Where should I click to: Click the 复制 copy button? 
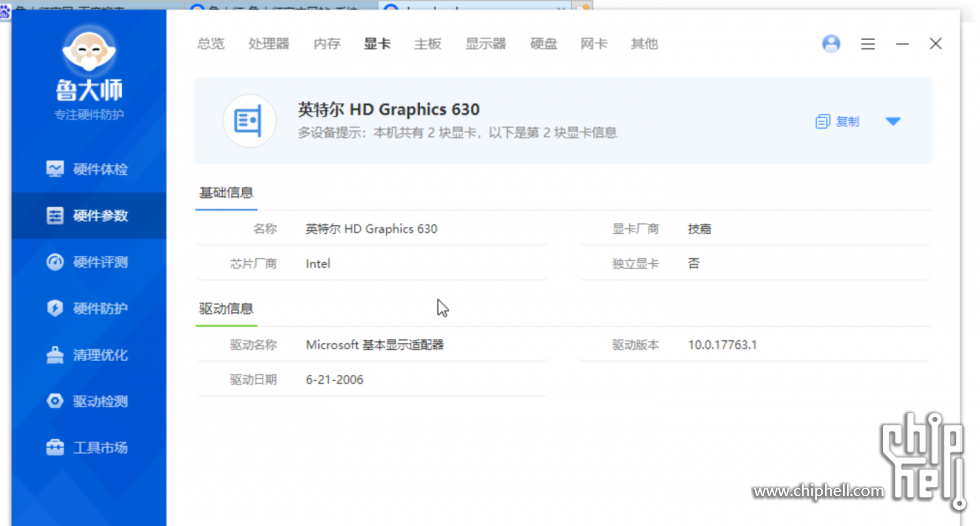(x=838, y=121)
